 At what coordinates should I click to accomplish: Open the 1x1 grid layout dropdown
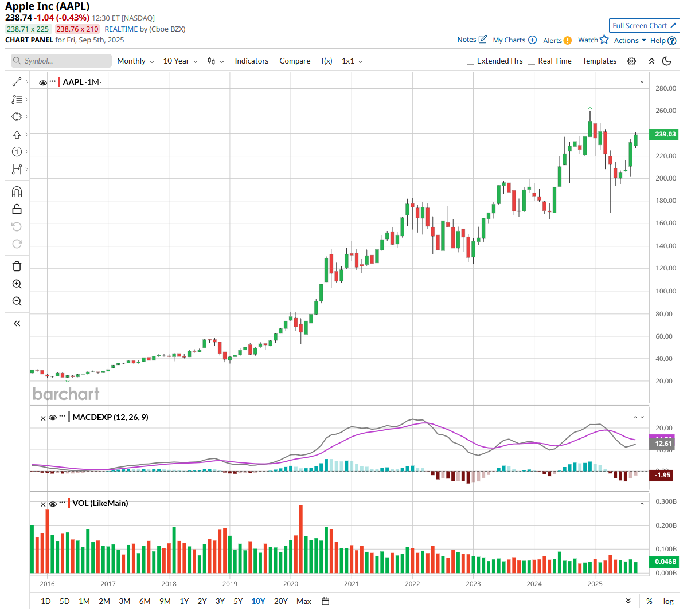tap(352, 61)
